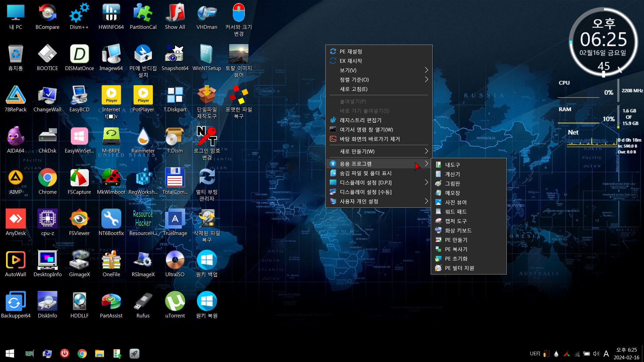Select the Snapshot64 desktop icon
644x362 pixels.
[x=175, y=58]
